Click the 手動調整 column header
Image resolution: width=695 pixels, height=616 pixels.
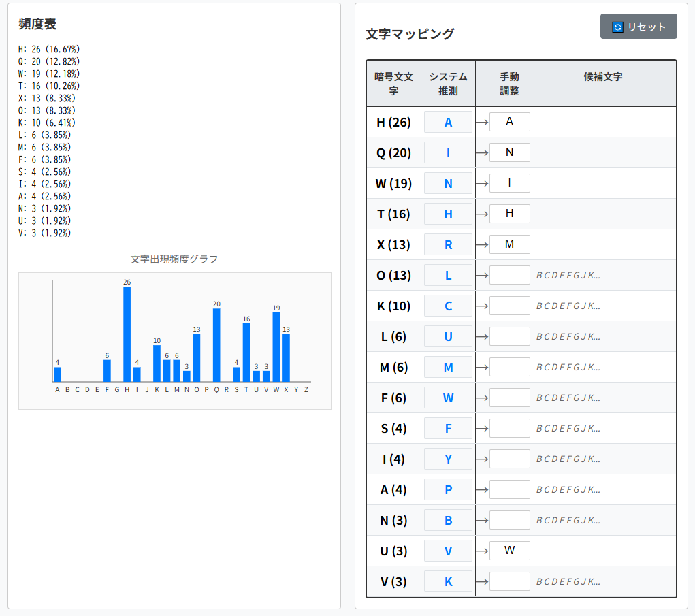click(x=509, y=84)
